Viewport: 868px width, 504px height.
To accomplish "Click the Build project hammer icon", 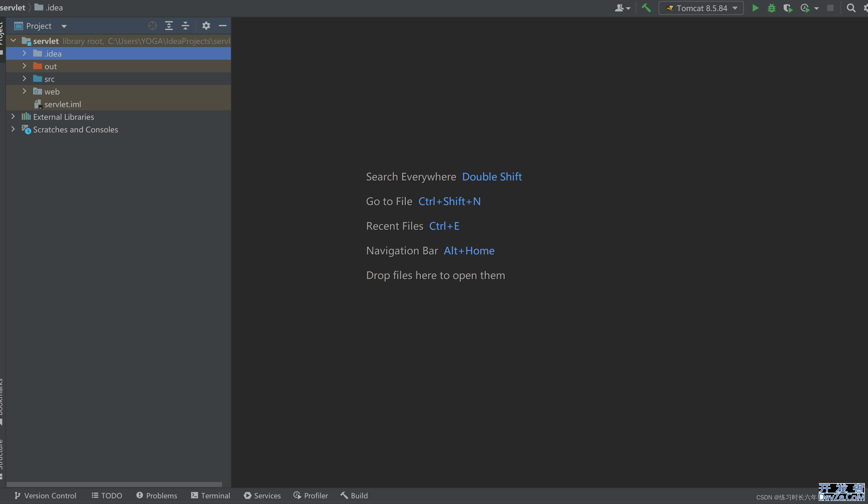I will click(646, 8).
